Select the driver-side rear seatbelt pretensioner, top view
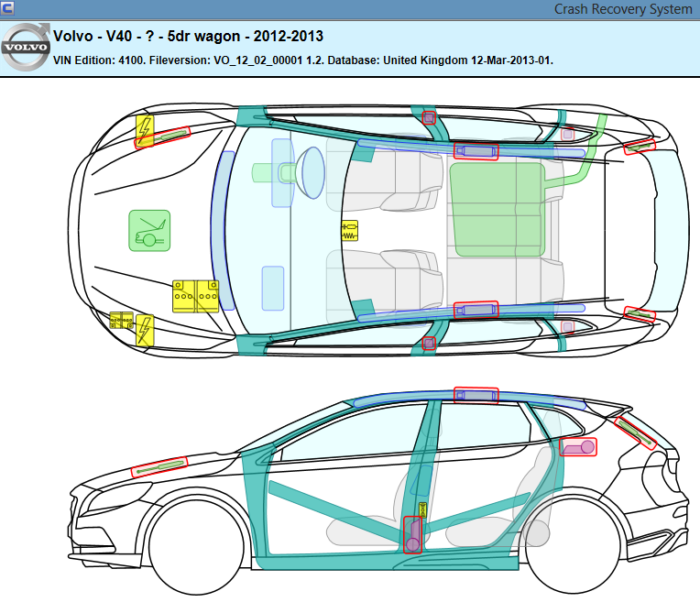Image resolution: width=700 pixels, height=602 pixels. pyautogui.click(x=567, y=134)
